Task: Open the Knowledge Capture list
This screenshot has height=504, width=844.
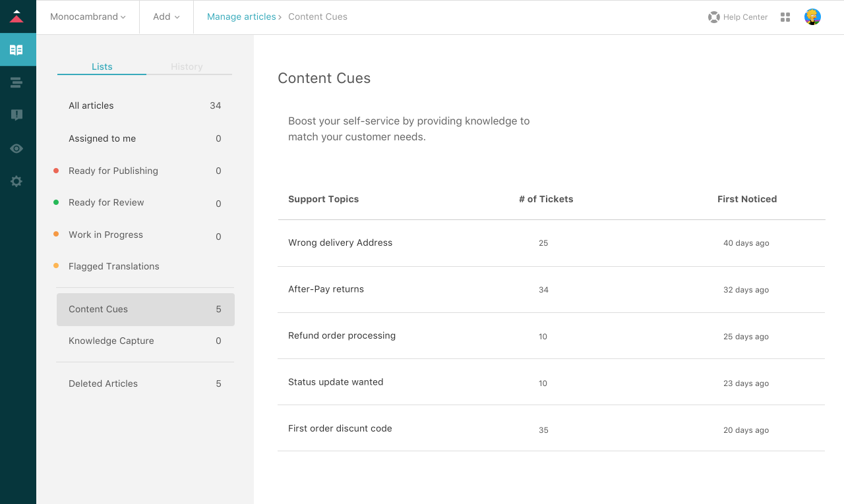Action: [111, 341]
